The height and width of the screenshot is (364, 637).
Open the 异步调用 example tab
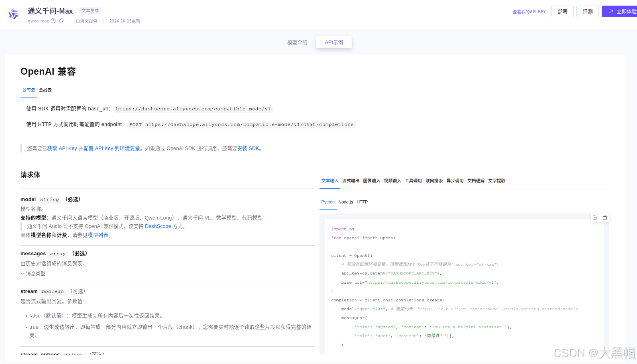(455, 181)
